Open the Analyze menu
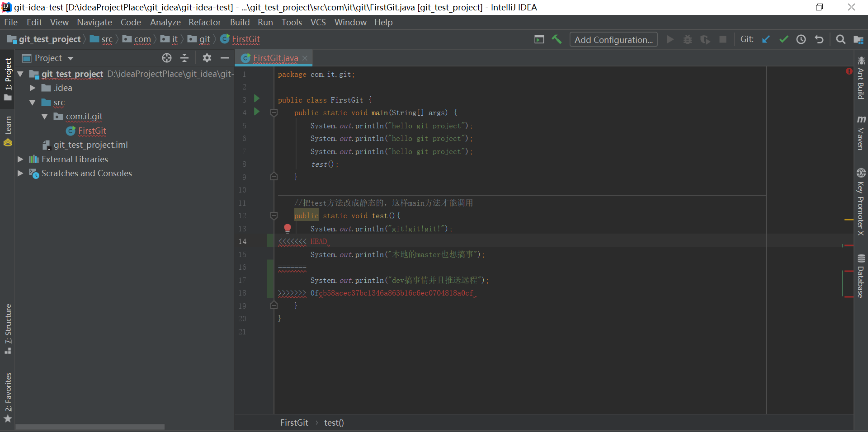This screenshot has height=432, width=868. [x=165, y=22]
